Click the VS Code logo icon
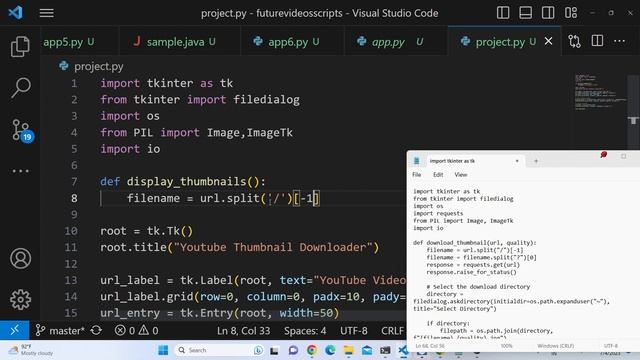This screenshot has width=640, height=360. pos(16,13)
